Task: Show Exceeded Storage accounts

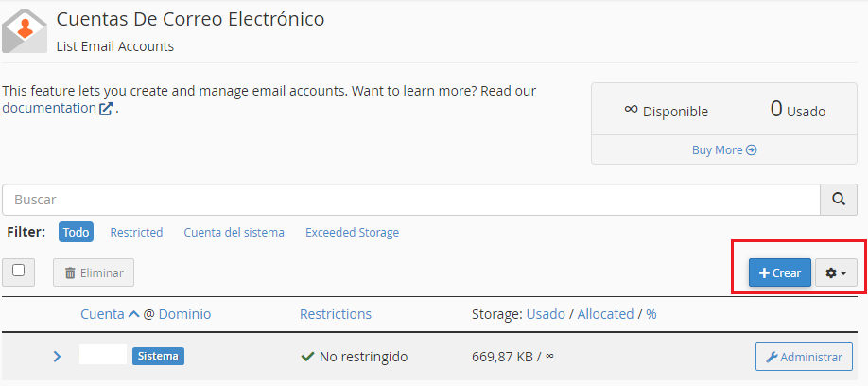Action: click(352, 232)
